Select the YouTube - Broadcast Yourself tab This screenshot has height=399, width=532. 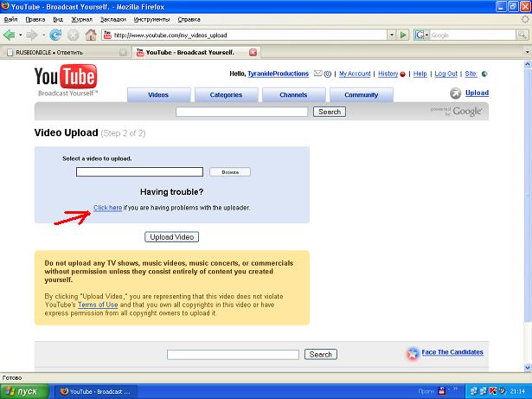(196, 52)
